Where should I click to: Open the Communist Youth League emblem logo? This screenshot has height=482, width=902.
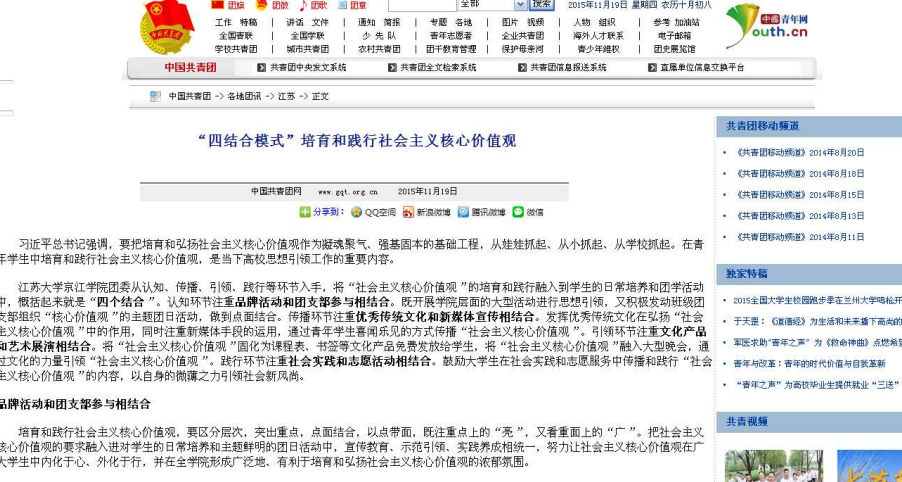[x=166, y=26]
